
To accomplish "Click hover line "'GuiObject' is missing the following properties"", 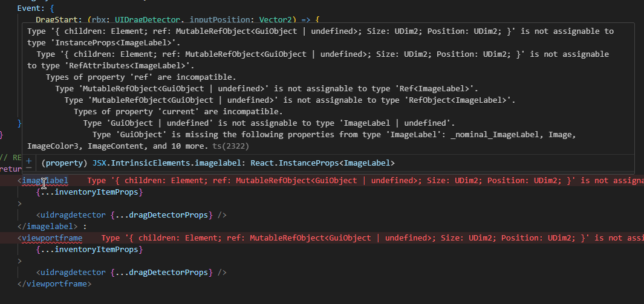I will click(x=302, y=140).
